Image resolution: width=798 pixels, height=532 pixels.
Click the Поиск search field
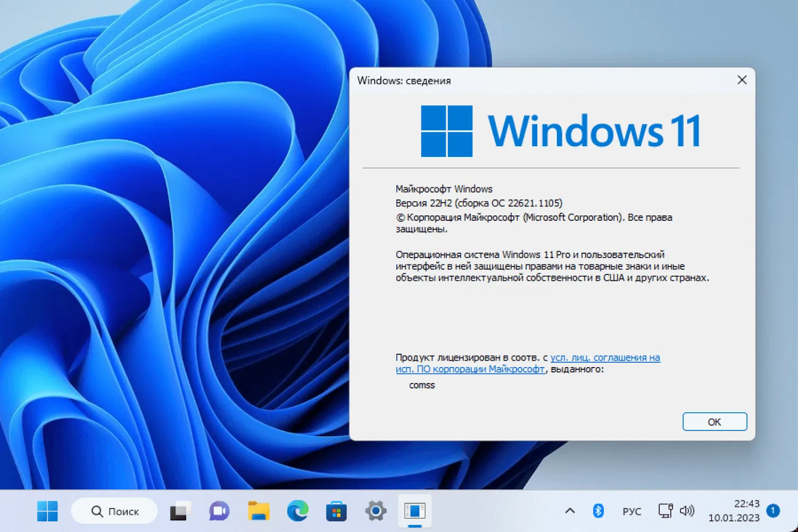[x=114, y=511]
